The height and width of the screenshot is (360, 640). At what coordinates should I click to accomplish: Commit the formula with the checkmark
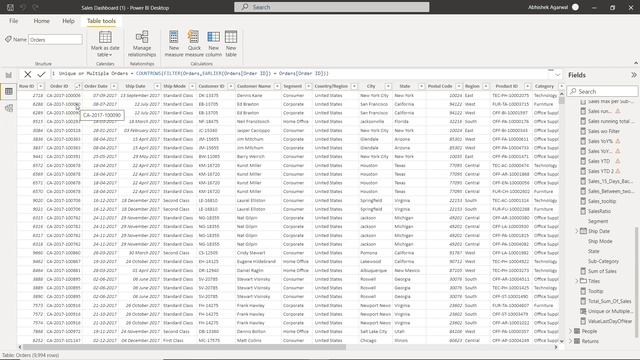(x=41, y=74)
